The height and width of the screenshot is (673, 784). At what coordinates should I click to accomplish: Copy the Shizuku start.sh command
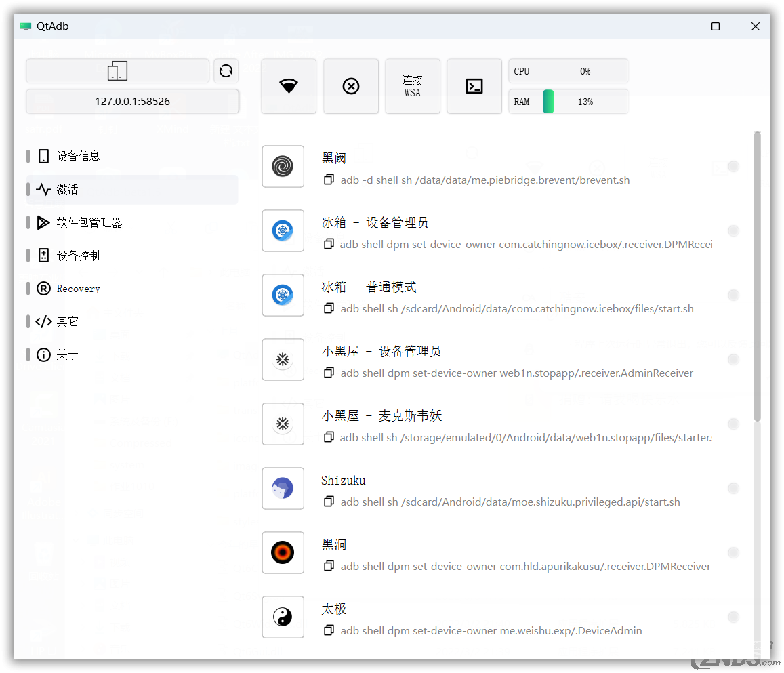(329, 502)
